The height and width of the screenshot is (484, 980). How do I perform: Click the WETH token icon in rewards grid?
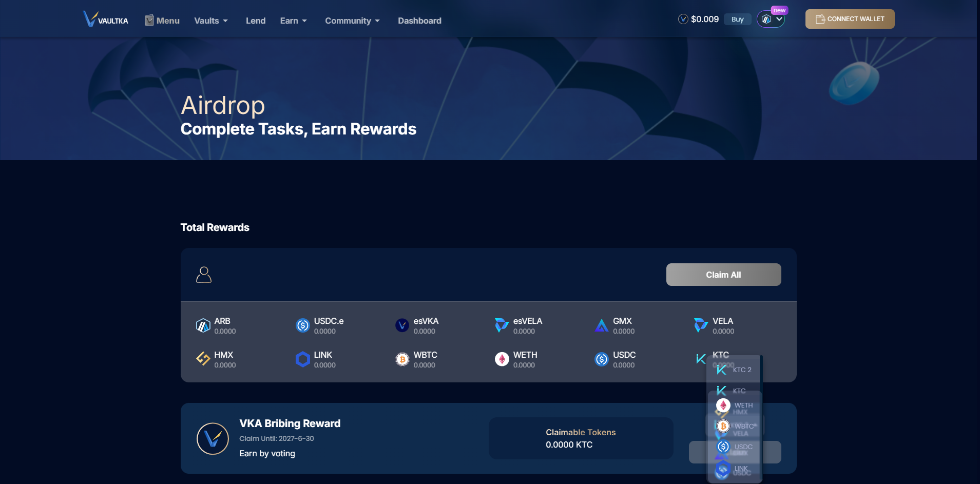point(502,359)
